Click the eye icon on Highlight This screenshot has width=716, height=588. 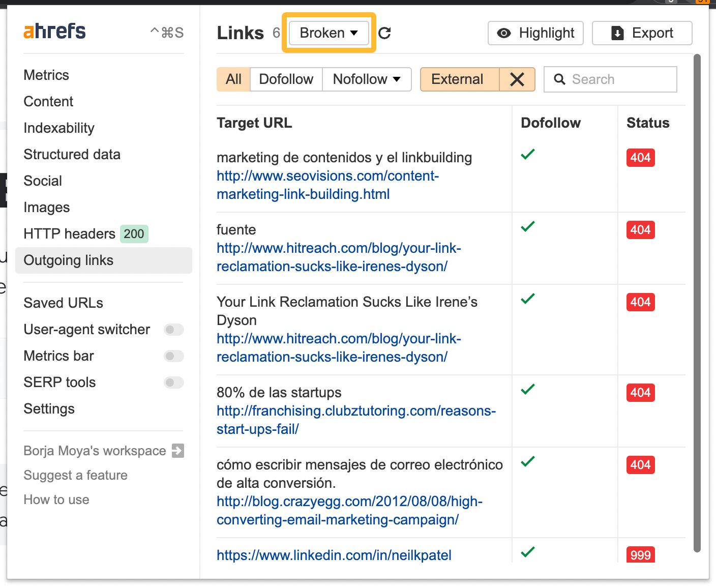pos(503,33)
